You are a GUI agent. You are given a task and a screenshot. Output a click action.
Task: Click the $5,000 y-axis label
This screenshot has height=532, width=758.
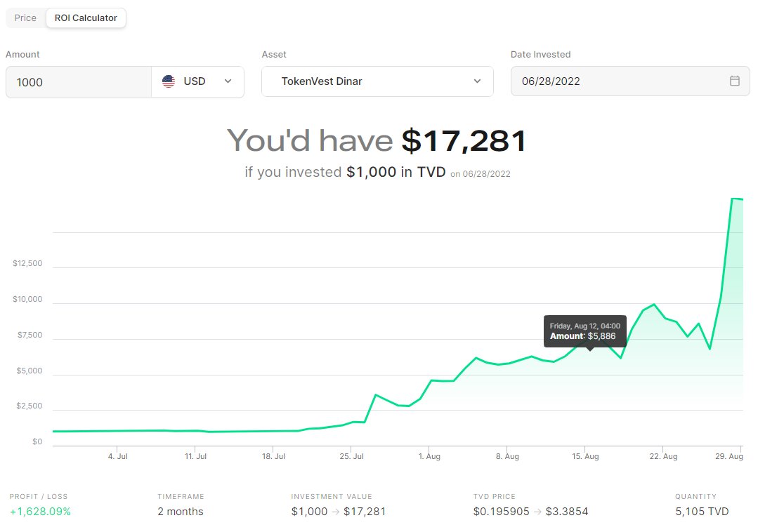(x=29, y=371)
